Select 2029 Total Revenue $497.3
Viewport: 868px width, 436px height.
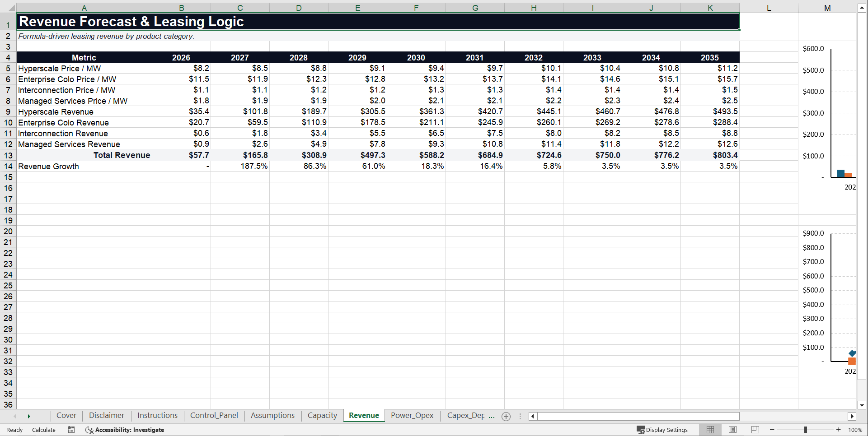click(x=357, y=155)
